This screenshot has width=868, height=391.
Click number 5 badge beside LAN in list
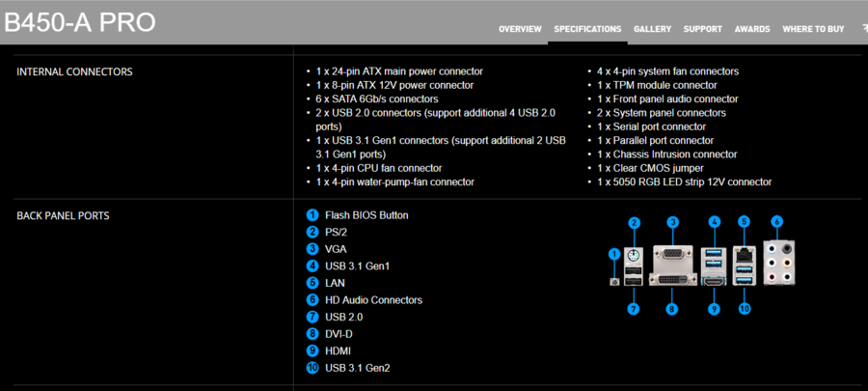tap(312, 283)
